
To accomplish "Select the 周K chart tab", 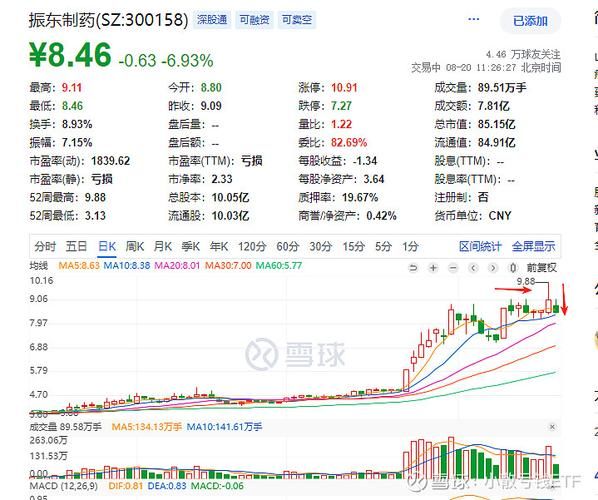I will pos(135,246).
